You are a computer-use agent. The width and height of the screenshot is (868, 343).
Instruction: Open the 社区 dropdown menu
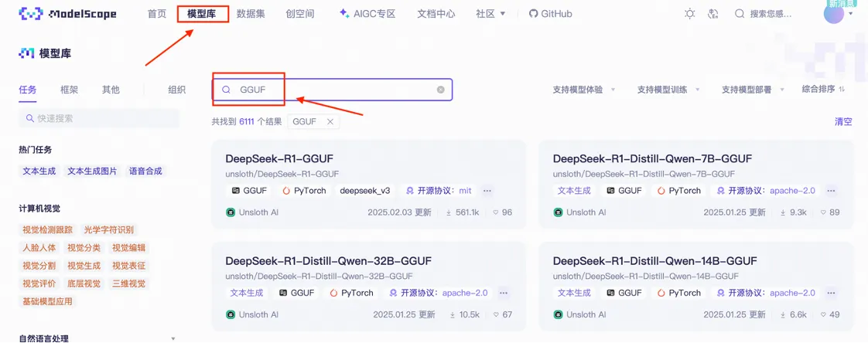[x=490, y=14]
